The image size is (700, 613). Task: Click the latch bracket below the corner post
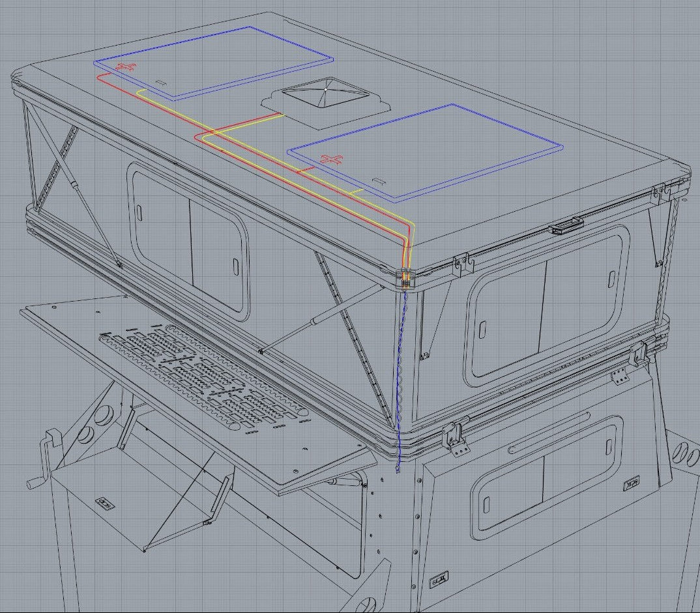coord(456,438)
